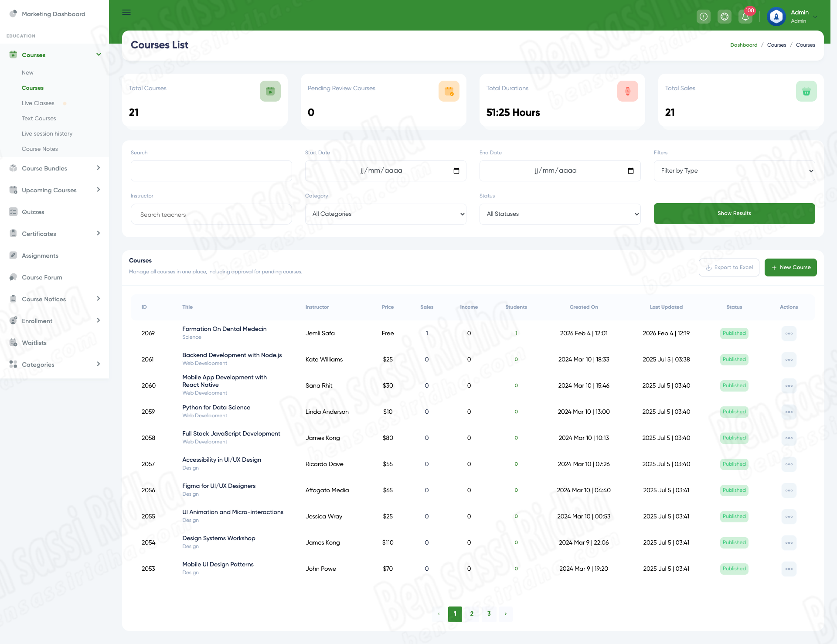Image resolution: width=837 pixels, height=644 pixels.
Task: Open the notifications bell icon
Action: pyautogui.click(x=745, y=17)
